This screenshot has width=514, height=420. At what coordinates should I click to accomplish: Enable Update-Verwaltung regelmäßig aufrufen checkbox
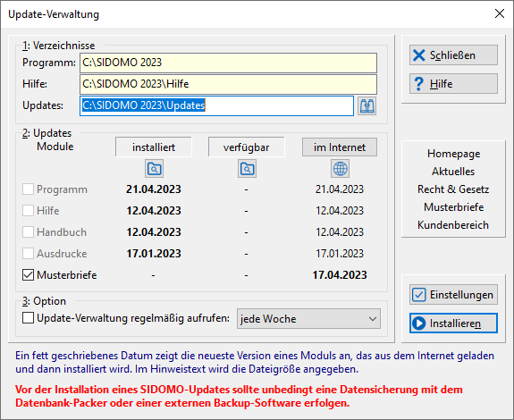(x=29, y=318)
